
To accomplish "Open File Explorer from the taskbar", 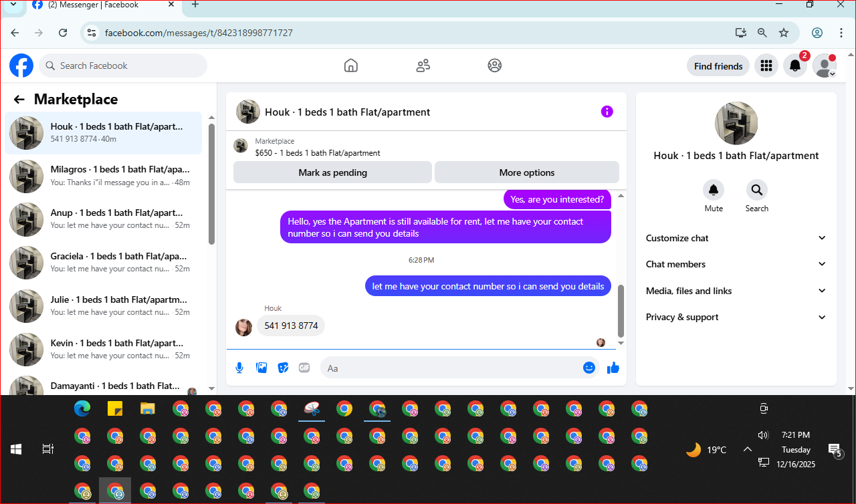I will tap(148, 408).
